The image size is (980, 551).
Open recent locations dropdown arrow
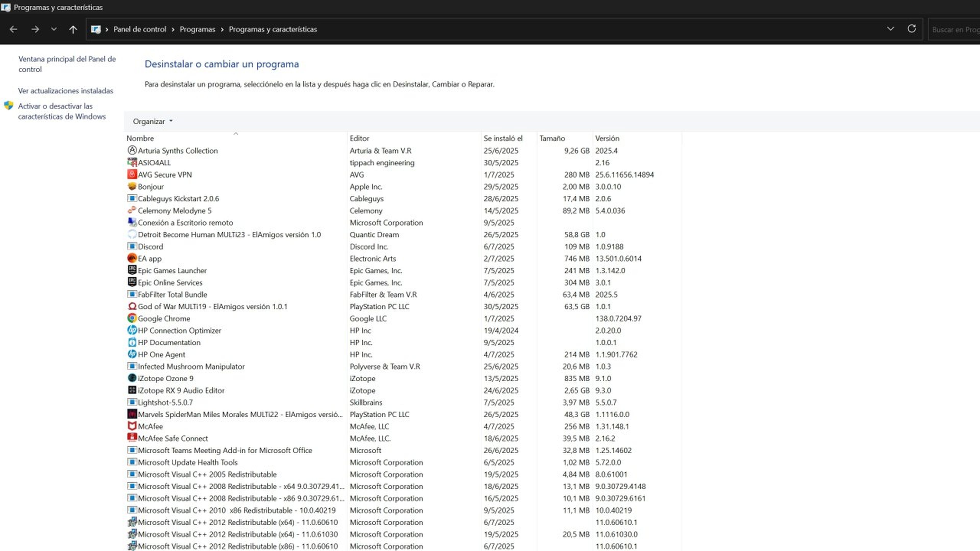tap(54, 29)
